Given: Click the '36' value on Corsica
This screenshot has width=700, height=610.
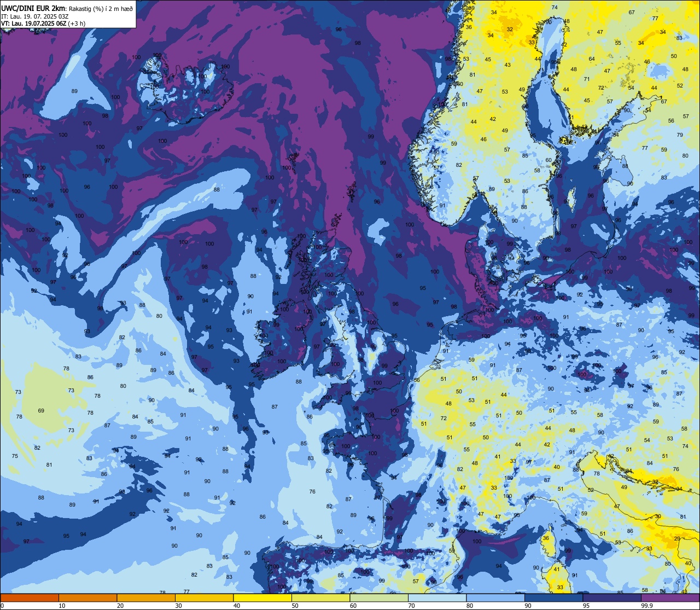Looking at the screenshot, I should click(546, 538).
